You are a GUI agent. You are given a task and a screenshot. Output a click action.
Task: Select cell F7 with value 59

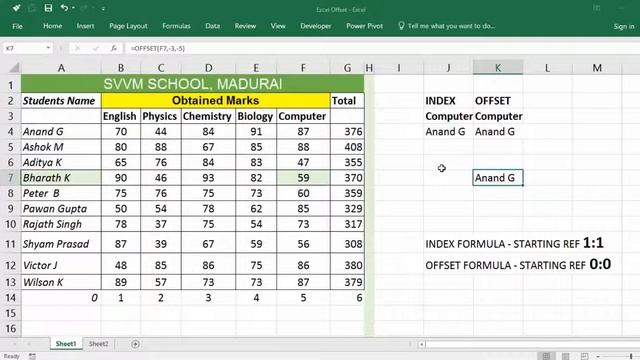pyautogui.click(x=303, y=178)
